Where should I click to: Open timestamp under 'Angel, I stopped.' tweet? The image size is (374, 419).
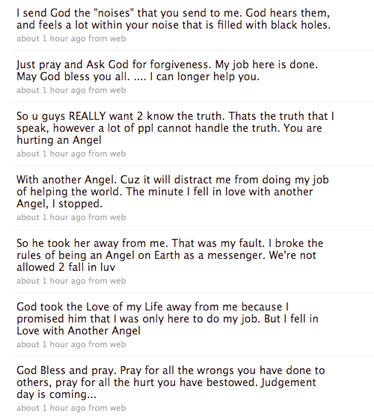tap(51, 217)
